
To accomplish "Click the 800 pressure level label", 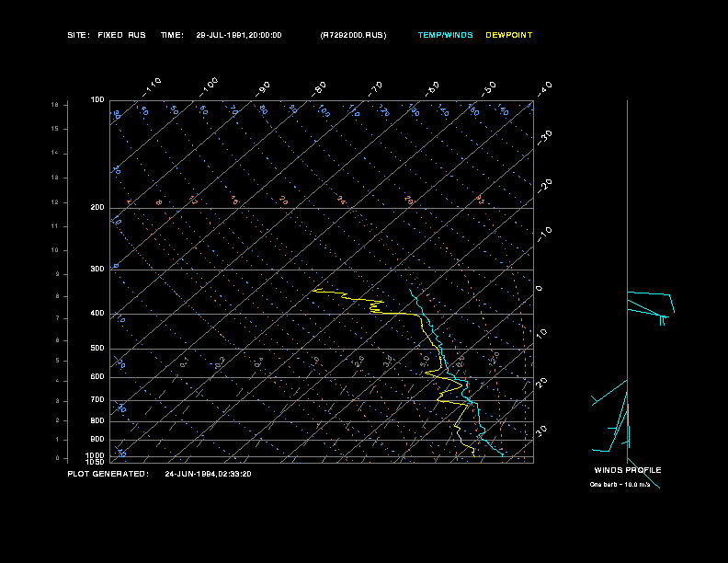I will [x=97, y=420].
